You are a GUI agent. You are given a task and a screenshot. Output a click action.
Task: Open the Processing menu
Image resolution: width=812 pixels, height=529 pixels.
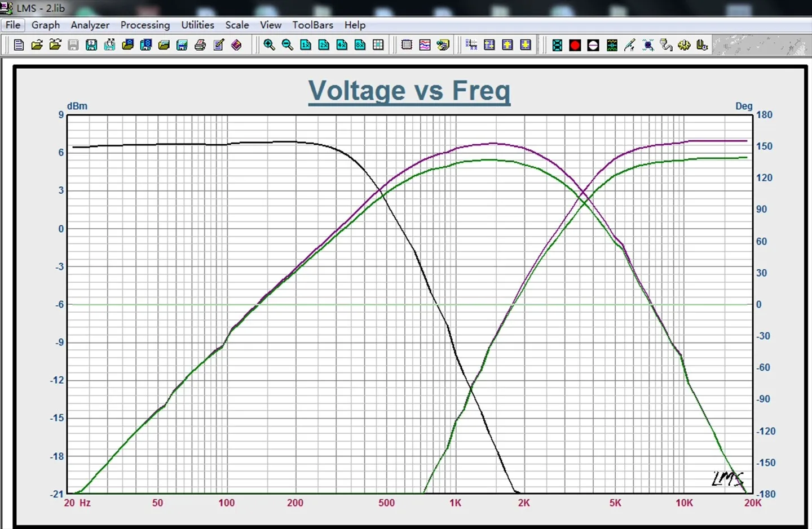click(x=145, y=25)
